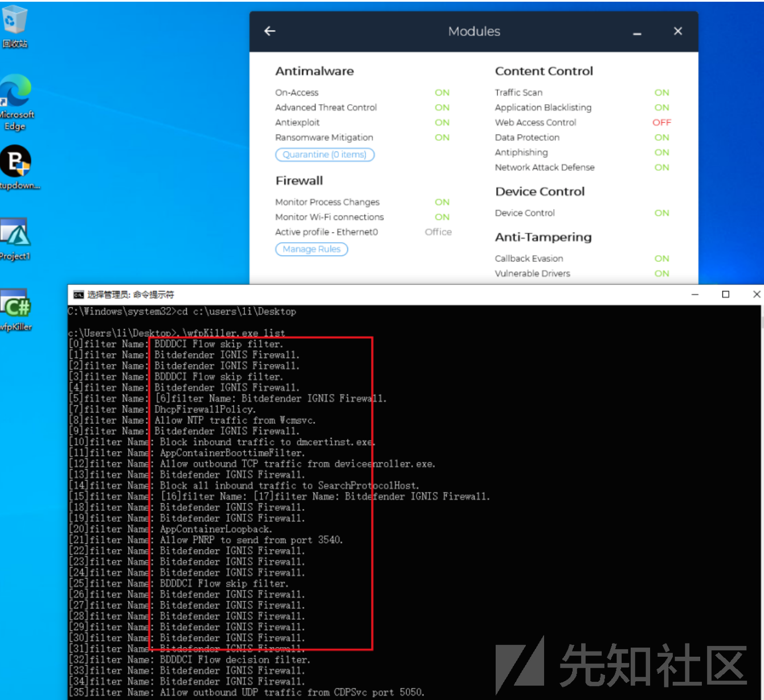Click the Anti-Tampering heading
Image resolution: width=764 pixels, height=700 pixels.
544,238
